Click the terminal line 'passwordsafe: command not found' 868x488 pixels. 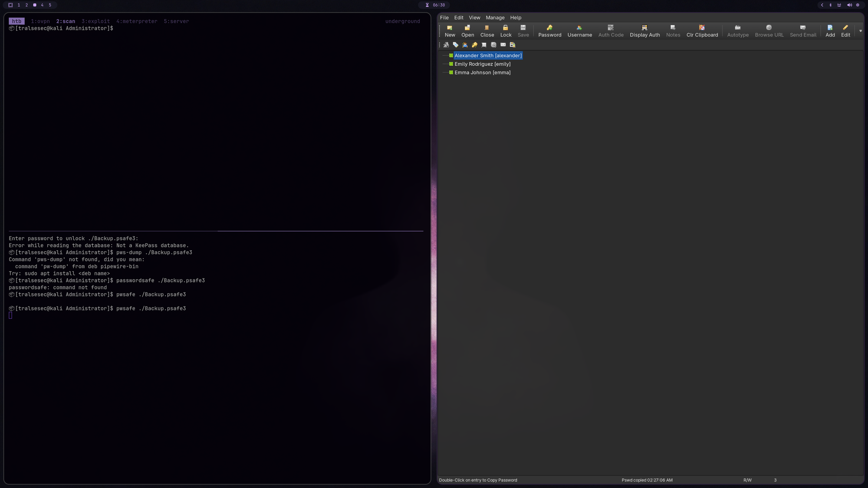pyautogui.click(x=58, y=288)
